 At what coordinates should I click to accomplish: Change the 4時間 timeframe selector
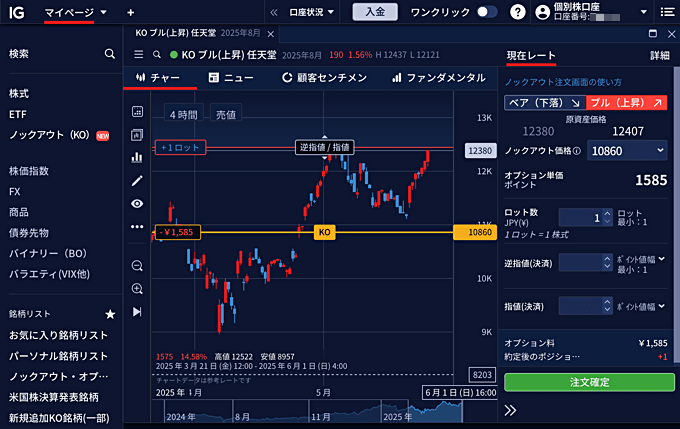(183, 115)
